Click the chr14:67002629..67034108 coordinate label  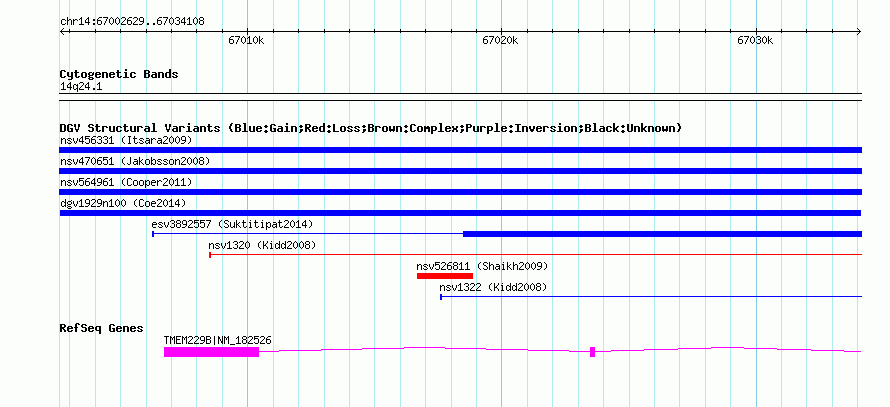point(132,22)
